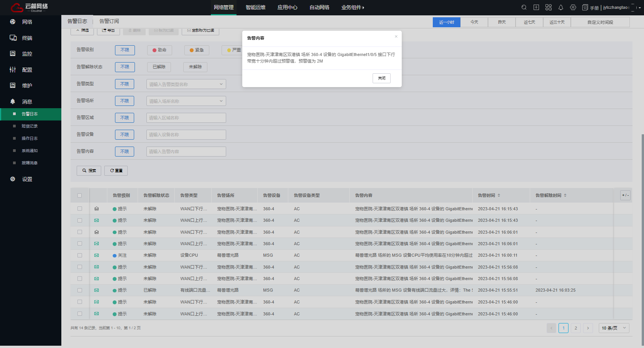This screenshot has height=348, width=644.
Task: Select the 16:15:43 WAN口下行 alarm row checkbox
Action: click(80, 209)
